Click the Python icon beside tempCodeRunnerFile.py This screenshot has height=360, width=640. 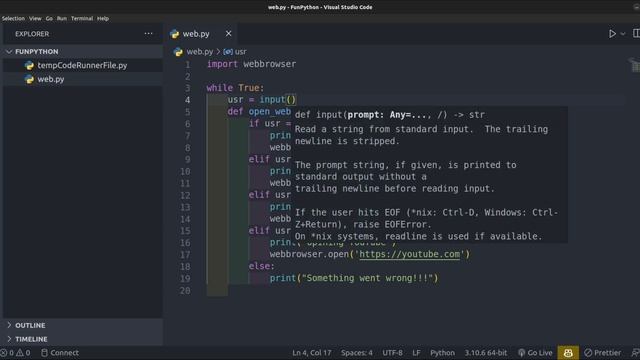click(x=29, y=65)
